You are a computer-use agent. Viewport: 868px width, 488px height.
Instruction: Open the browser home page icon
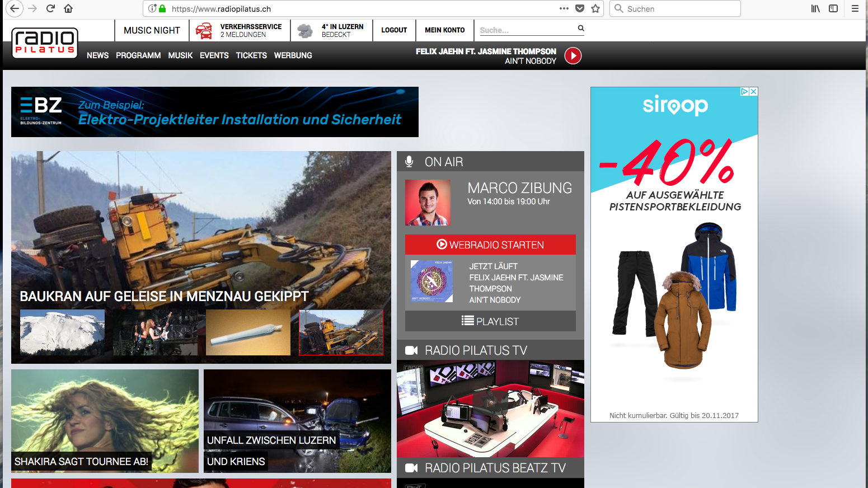(68, 8)
